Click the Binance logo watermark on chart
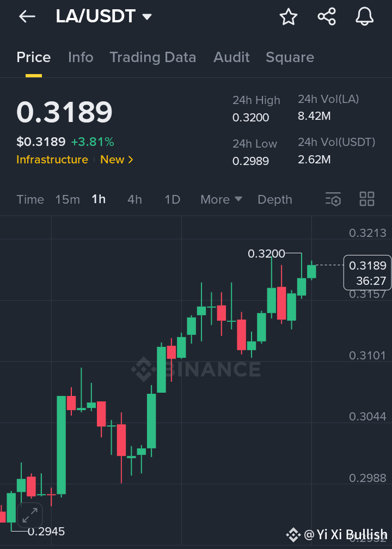 [x=197, y=369]
